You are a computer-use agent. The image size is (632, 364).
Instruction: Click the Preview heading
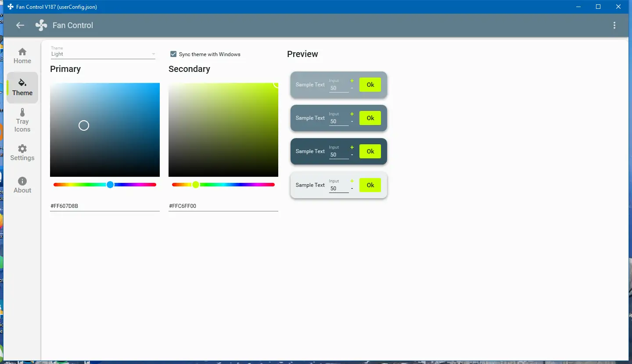302,54
